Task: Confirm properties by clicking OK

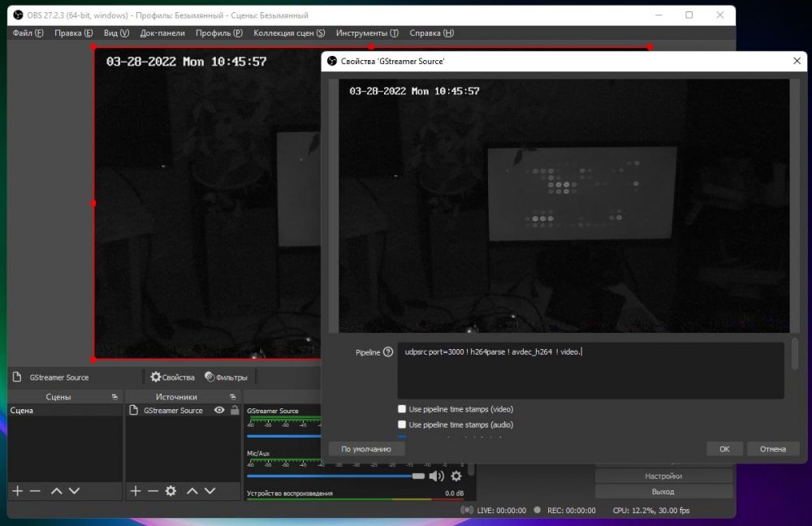Action: pos(723,448)
